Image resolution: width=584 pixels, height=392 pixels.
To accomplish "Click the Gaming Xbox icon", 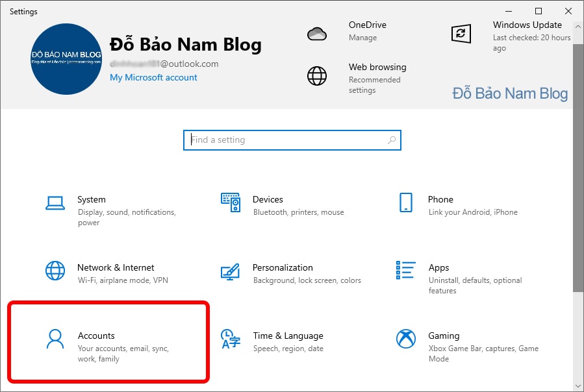I will click(x=405, y=339).
